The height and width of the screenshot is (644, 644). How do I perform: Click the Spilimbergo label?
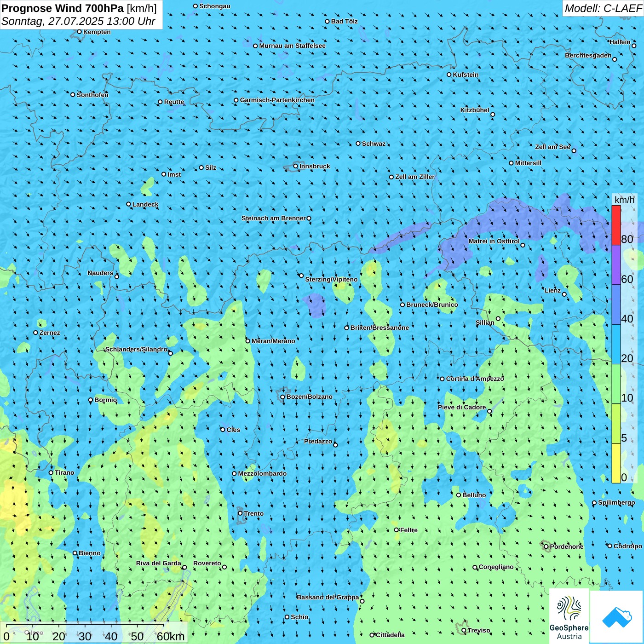click(616, 502)
